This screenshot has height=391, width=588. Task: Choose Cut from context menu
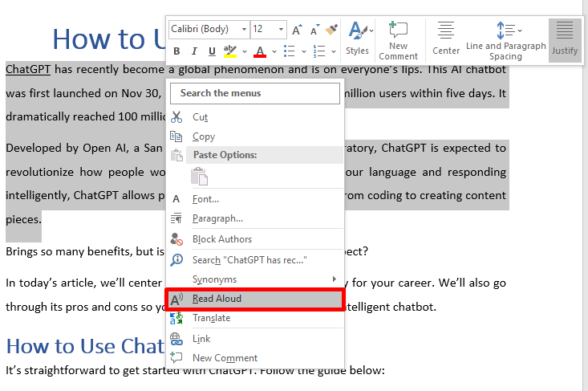click(x=254, y=117)
